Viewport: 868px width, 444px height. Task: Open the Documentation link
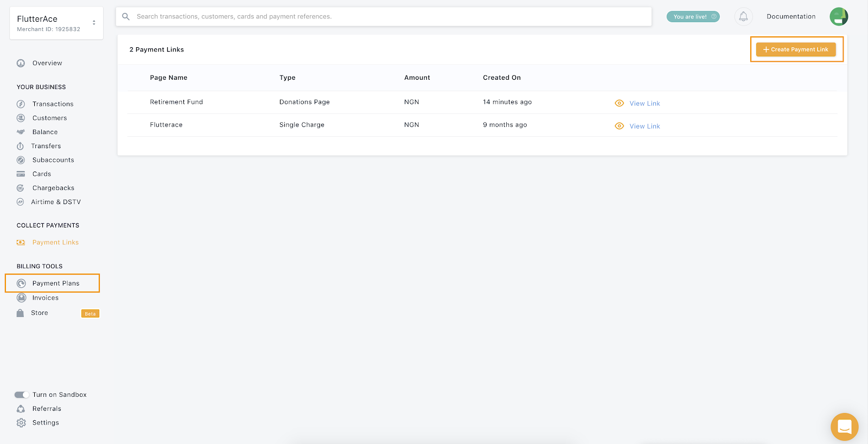click(x=791, y=17)
